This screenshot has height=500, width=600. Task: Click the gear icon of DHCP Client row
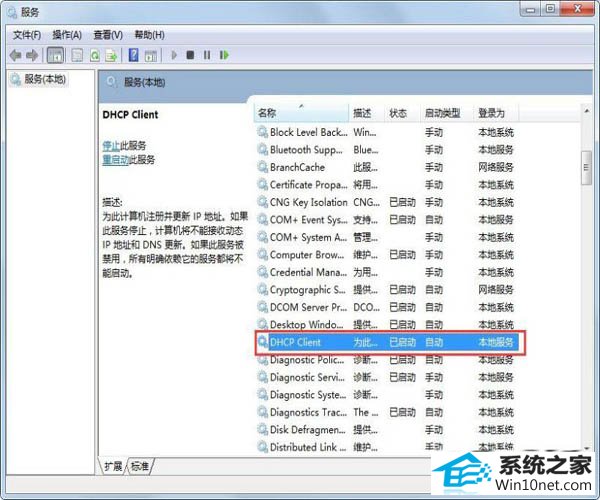pyautogui.click(x=262, y=342)
